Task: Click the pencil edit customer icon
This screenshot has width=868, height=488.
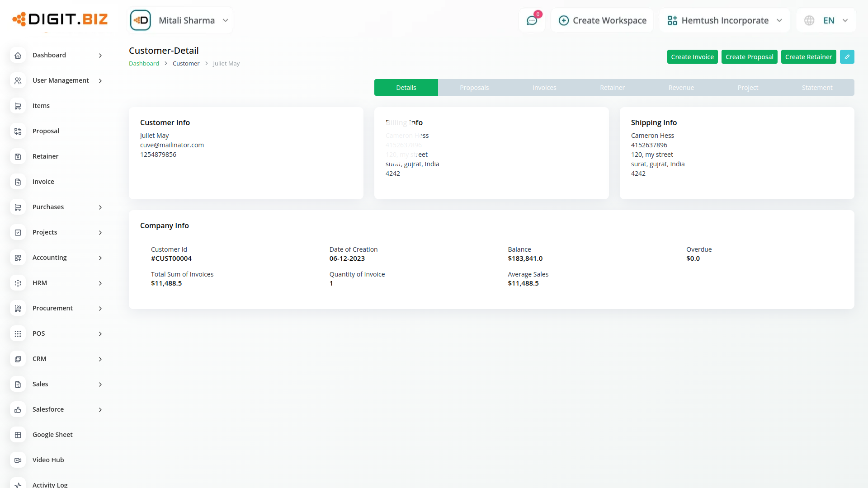Action: coord(847,57)
